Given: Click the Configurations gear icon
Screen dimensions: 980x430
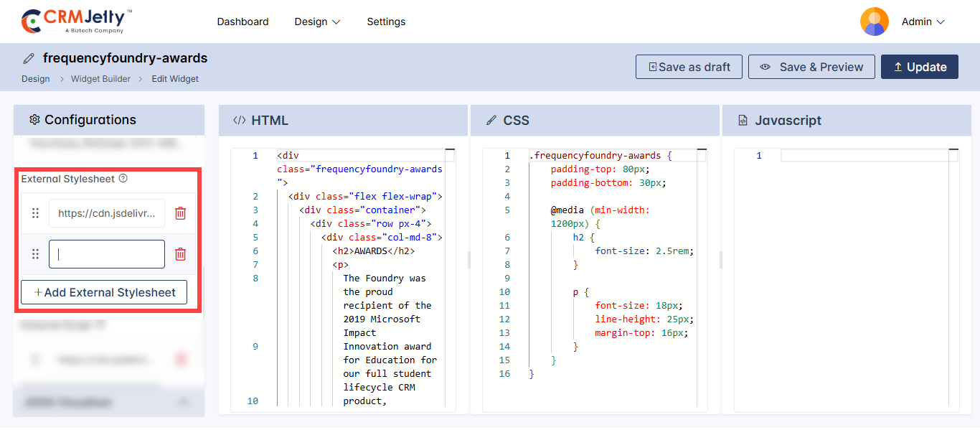Looking at the screenshot, I should tap(34, 120).
